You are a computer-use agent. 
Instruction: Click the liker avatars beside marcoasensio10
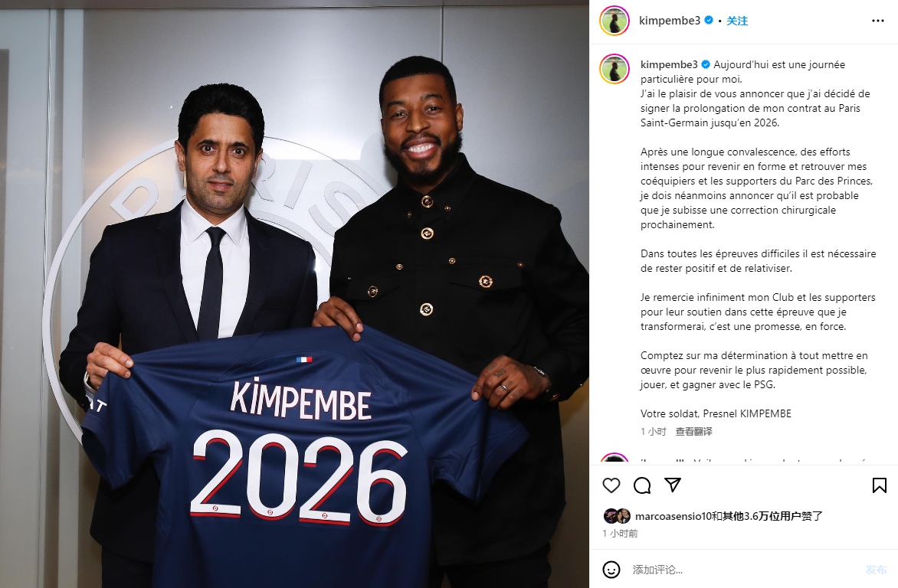pos(618,516)
